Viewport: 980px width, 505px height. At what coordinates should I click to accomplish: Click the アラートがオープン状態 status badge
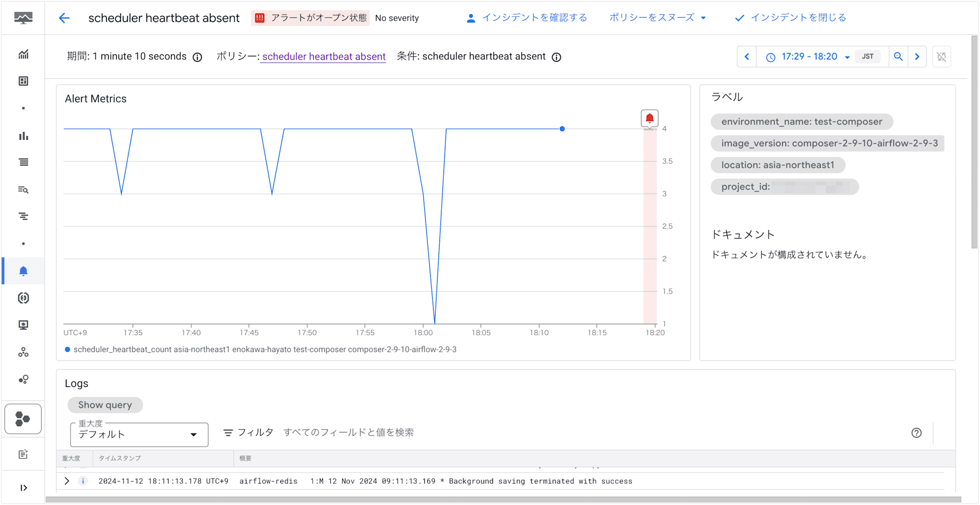click(x=310, y=18)
